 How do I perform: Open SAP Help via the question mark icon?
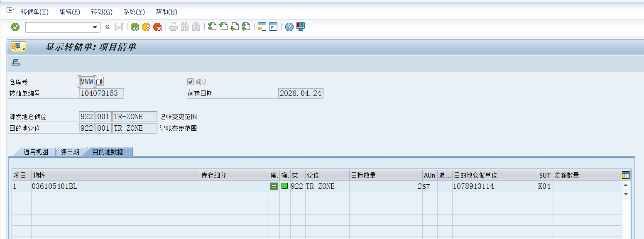pyautogui.click(x=289, y=27)
